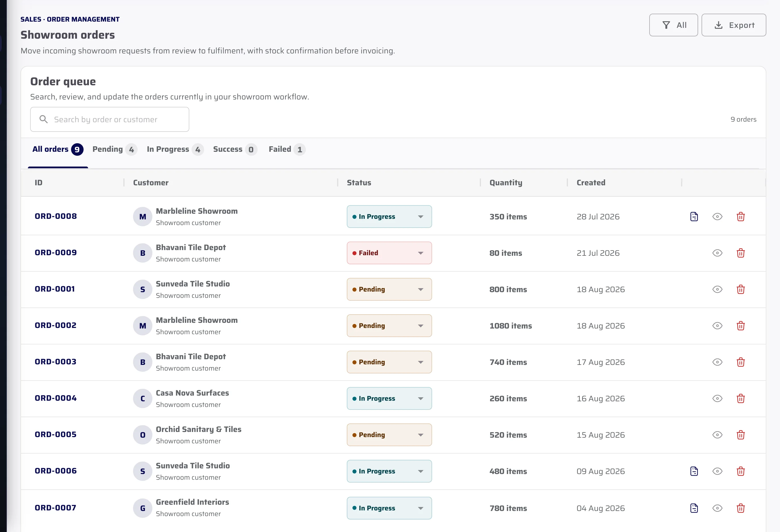Viewport: 780px width, 532px height.
Task: Open the document icon for ORD-0006
Action: (694, 471)
